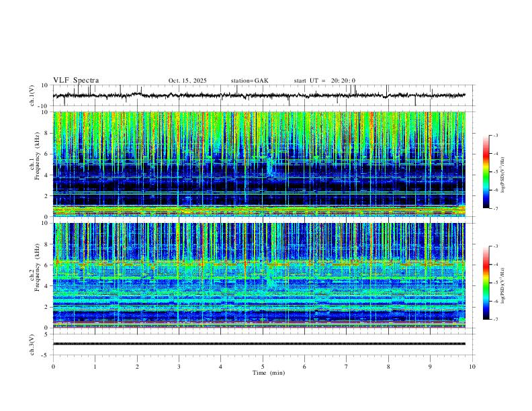Click the ch.1 PSD color scale bar
Image resolution: width=532 pixels, height=411 pixels.
pyautogui.click(x=486, y=172)
